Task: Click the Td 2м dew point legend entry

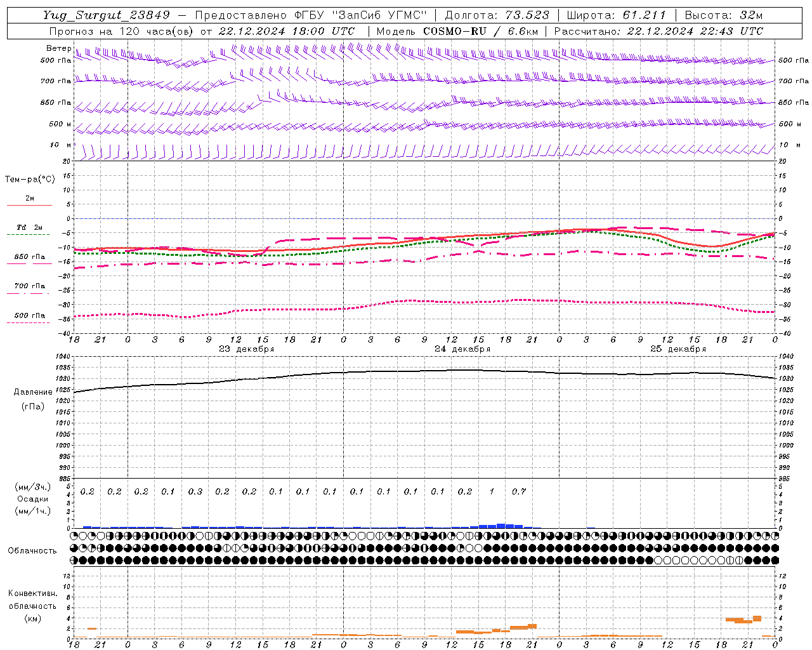Action: [x=29, y=227]
